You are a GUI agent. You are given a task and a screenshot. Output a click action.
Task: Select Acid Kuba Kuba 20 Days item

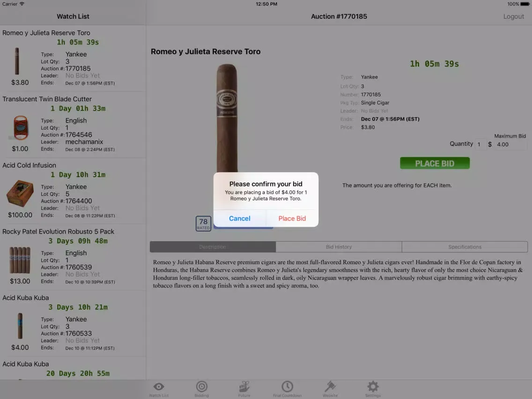[x=73, y=369]
